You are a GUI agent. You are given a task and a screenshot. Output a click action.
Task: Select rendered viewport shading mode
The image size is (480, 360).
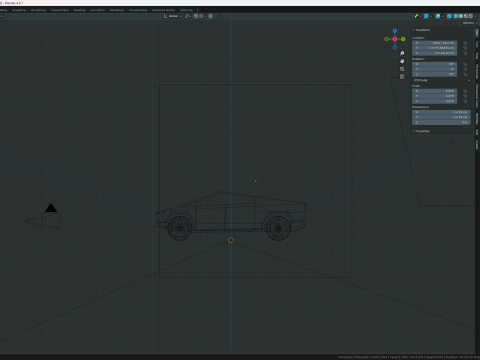point(471,16)
